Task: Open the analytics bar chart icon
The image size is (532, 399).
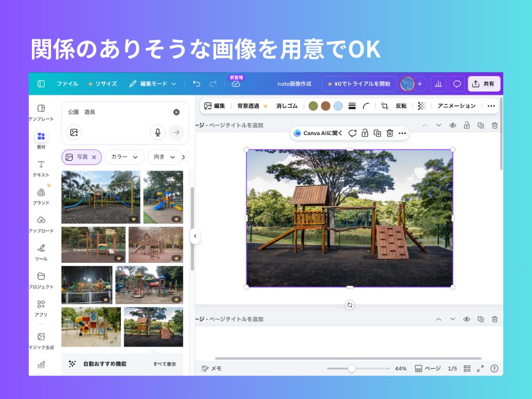Action: point(438,84)
